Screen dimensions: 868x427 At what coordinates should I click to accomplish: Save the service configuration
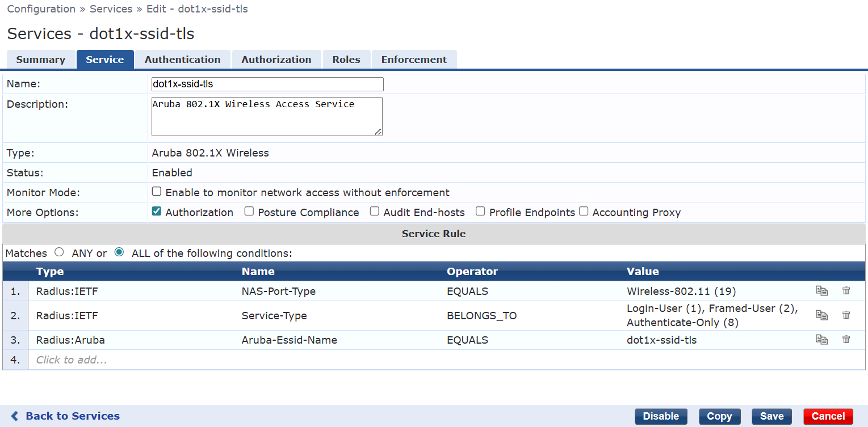[x=771, y=416]
